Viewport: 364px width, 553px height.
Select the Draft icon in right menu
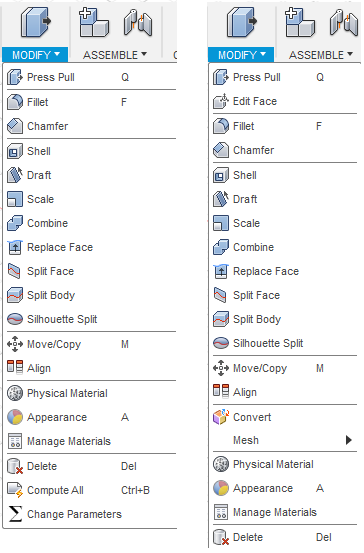[x=221, y=199]
